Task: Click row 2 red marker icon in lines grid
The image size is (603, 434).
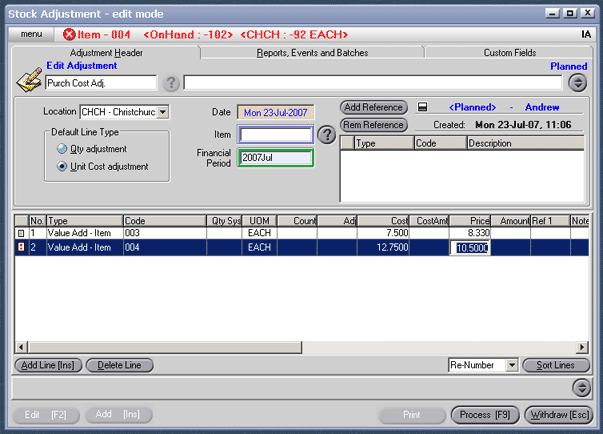Action: [21, 247]
